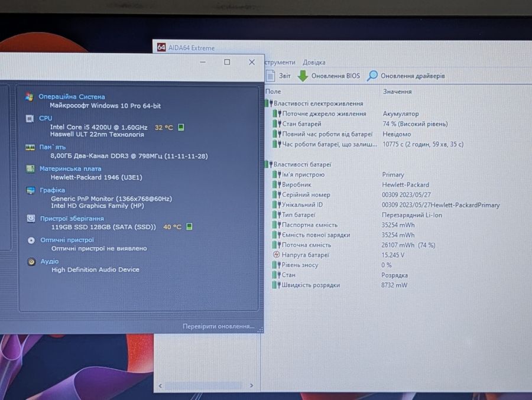The height and width of the screenshot is (400, 532).
Task: Click the battery icon of Рівень зносу row
Action: click(x=276, y=265)
